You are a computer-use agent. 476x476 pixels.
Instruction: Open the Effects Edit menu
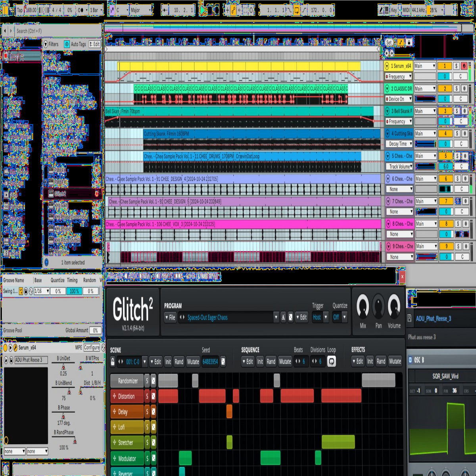(357, 361)
